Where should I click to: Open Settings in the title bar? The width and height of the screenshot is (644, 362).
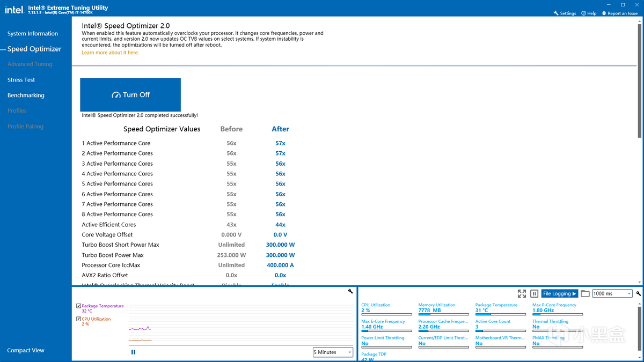(565, 13)
